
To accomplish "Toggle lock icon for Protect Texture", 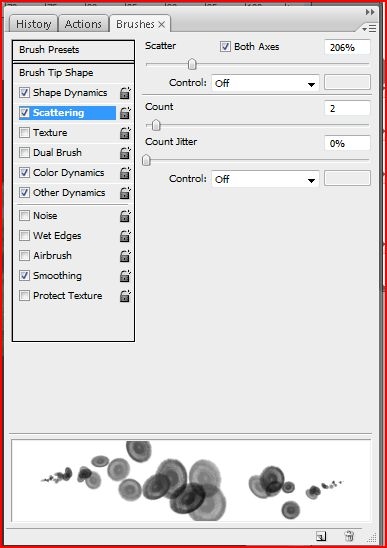I will pyautogui.click(x=125, y=296).
